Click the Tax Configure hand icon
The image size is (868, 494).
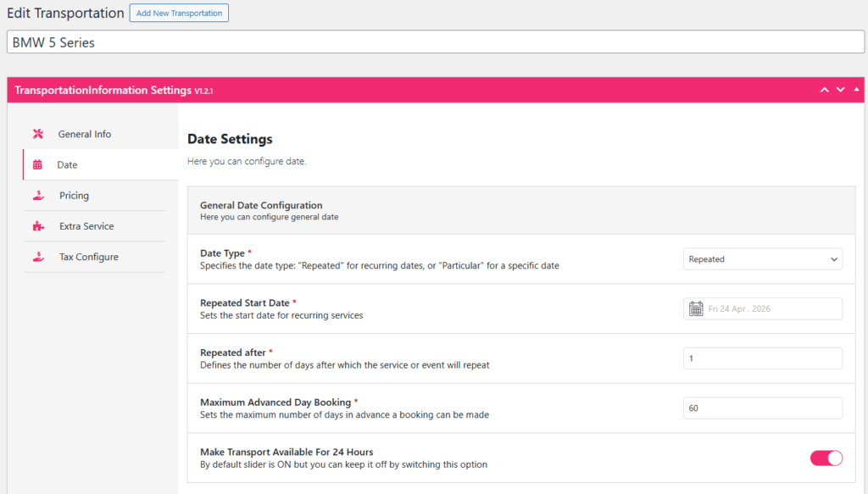(38, 257)
